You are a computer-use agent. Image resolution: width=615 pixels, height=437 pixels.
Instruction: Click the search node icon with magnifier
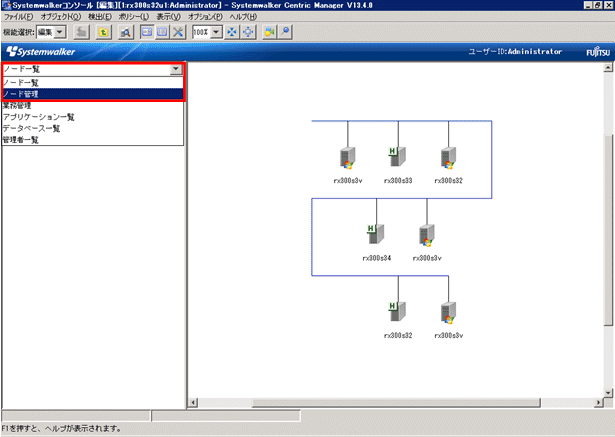coord(126,32)
